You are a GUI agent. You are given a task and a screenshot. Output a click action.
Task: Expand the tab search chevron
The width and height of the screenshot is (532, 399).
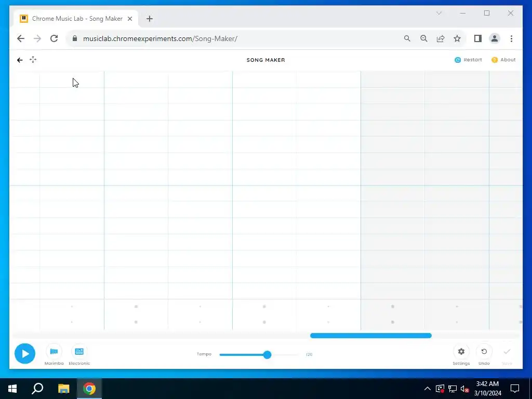click(x=439, y=13)
